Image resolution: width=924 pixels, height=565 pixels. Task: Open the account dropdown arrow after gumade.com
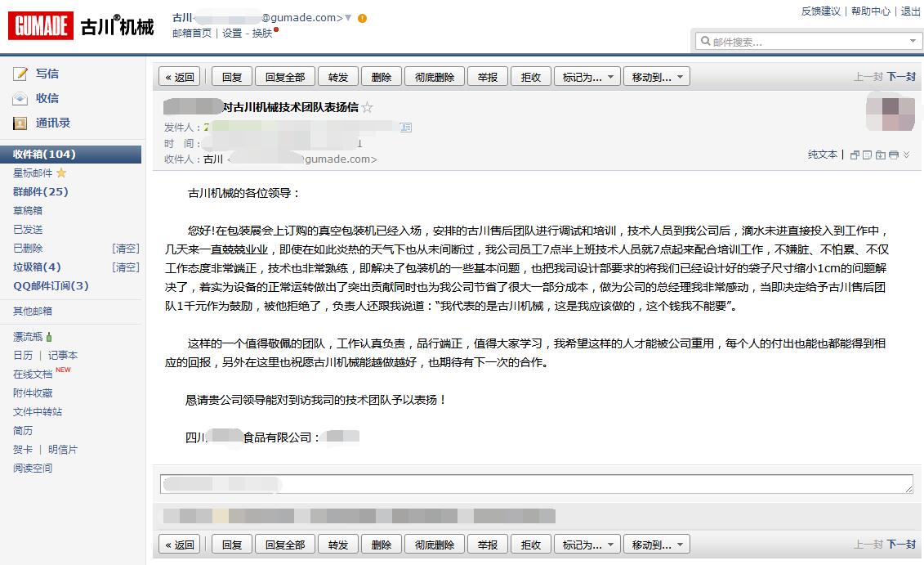point(348,18)
